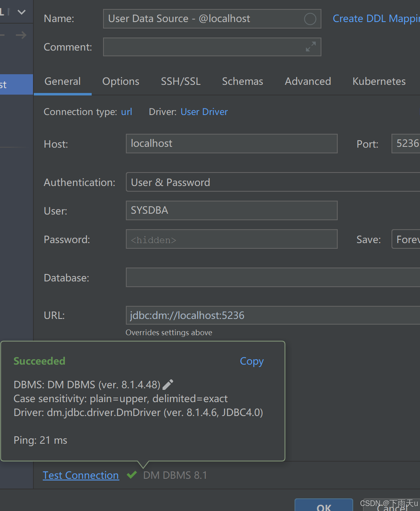Copy the connection result text
Screen dimensions: 420x511
point(252,361)
